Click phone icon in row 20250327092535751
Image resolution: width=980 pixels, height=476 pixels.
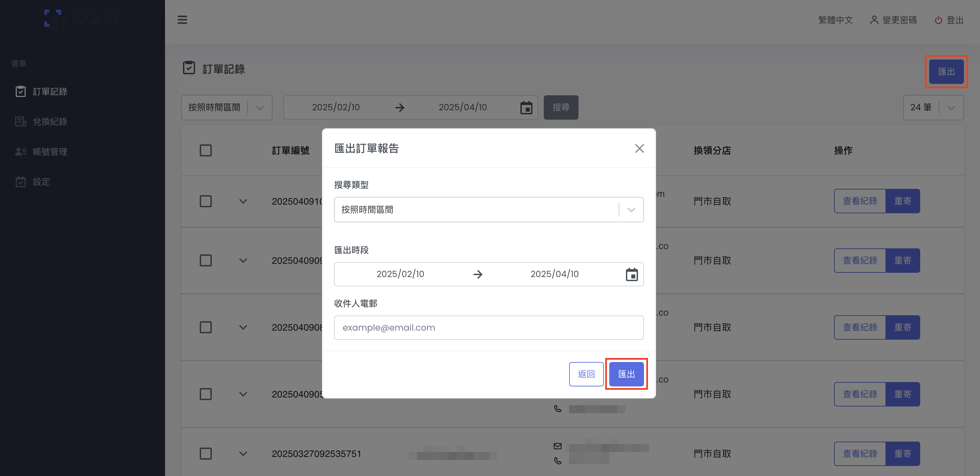coord(557,461)
